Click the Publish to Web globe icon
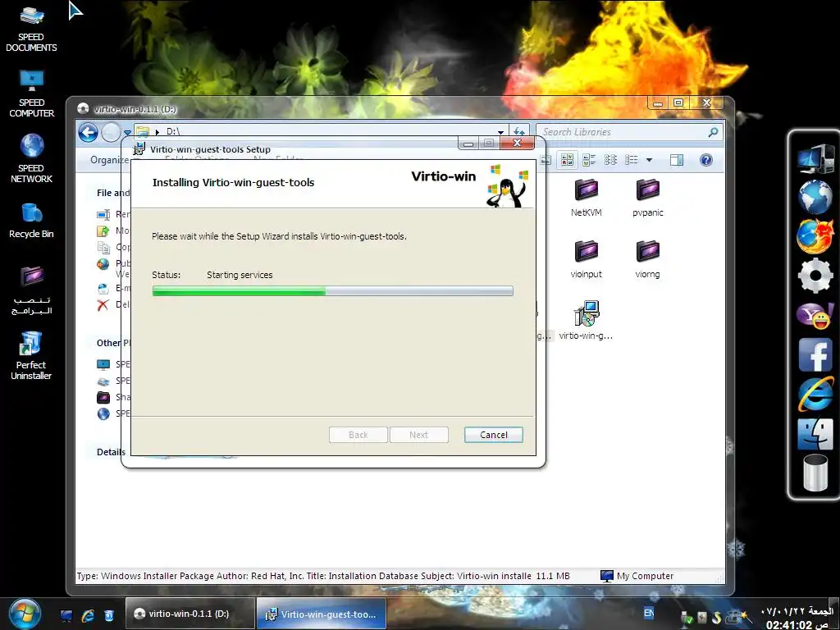This screenshot has height=630, width=840. 103,263
